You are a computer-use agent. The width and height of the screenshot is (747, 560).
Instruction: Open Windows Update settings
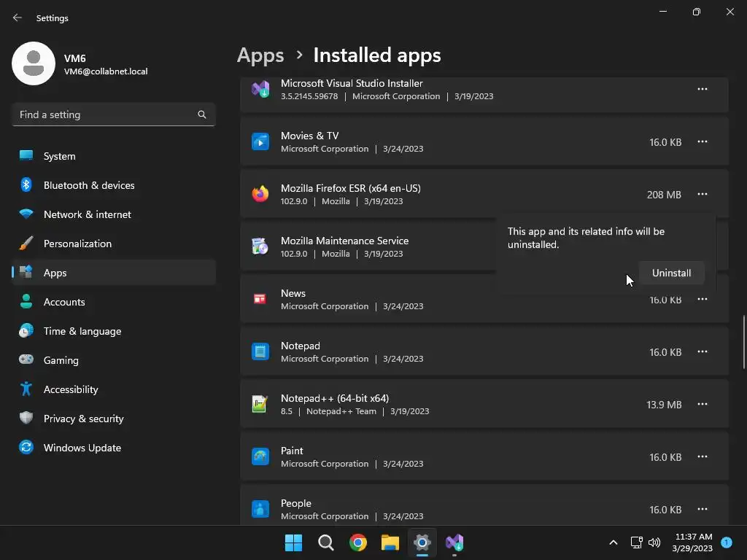(x=114, y=448)
